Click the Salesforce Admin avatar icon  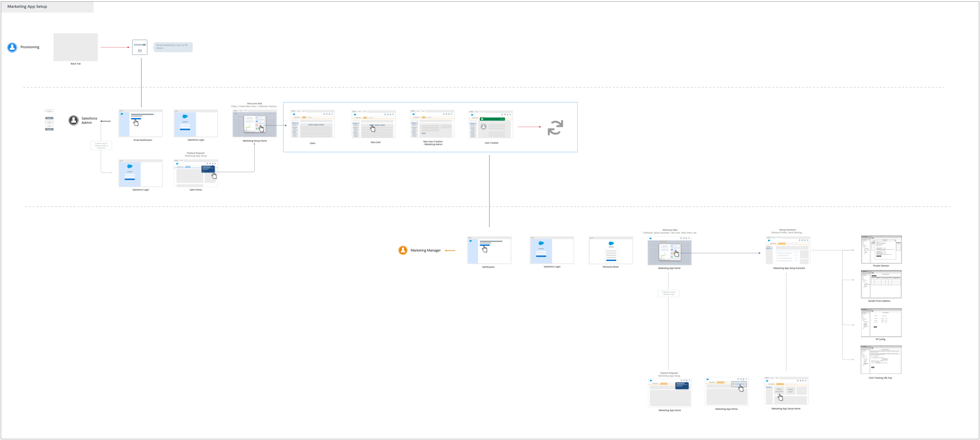point(73,120)
